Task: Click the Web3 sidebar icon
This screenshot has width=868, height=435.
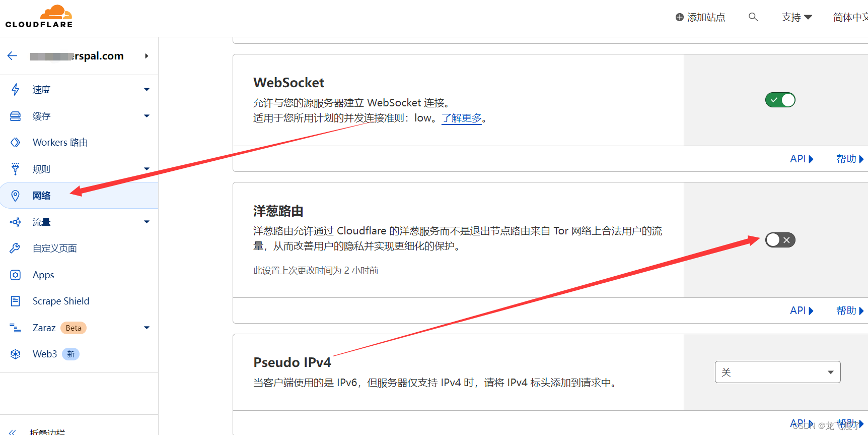Action: (x=16, y=354)
